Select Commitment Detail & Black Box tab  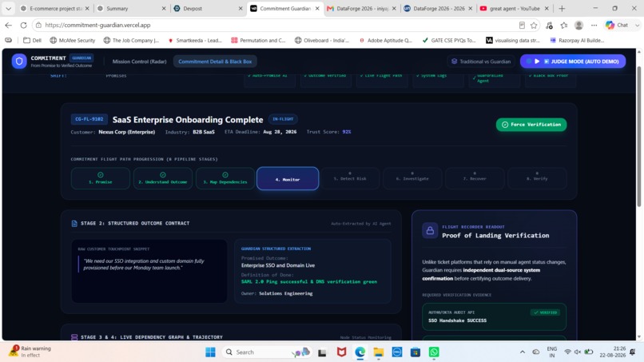(215, 62)
